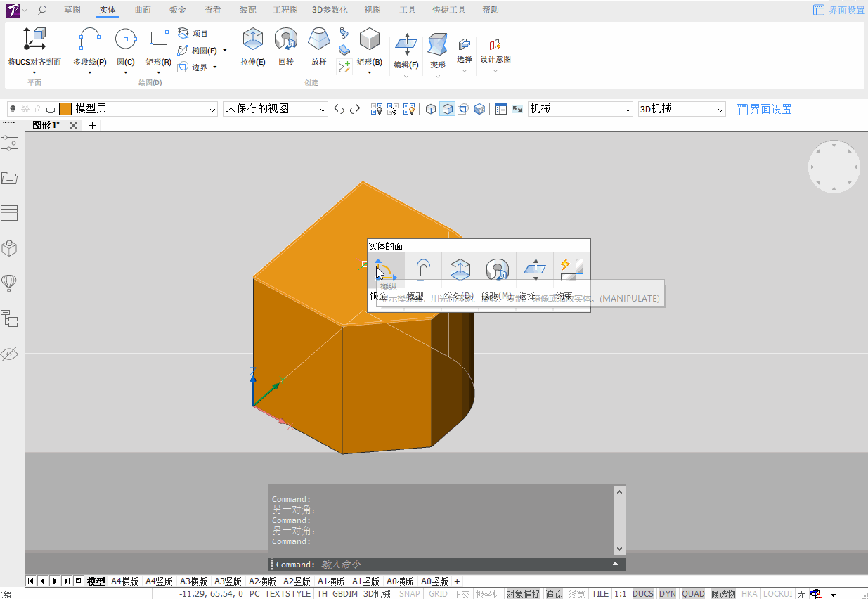Open the 机械 workspace dropdown
The height and width of the screenshot is (599, 868).
point(581,109)
